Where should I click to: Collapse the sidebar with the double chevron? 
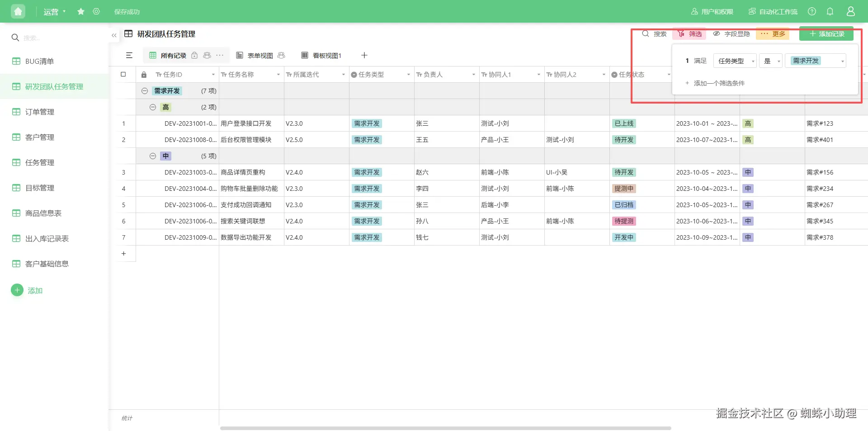tap(114, 35)
